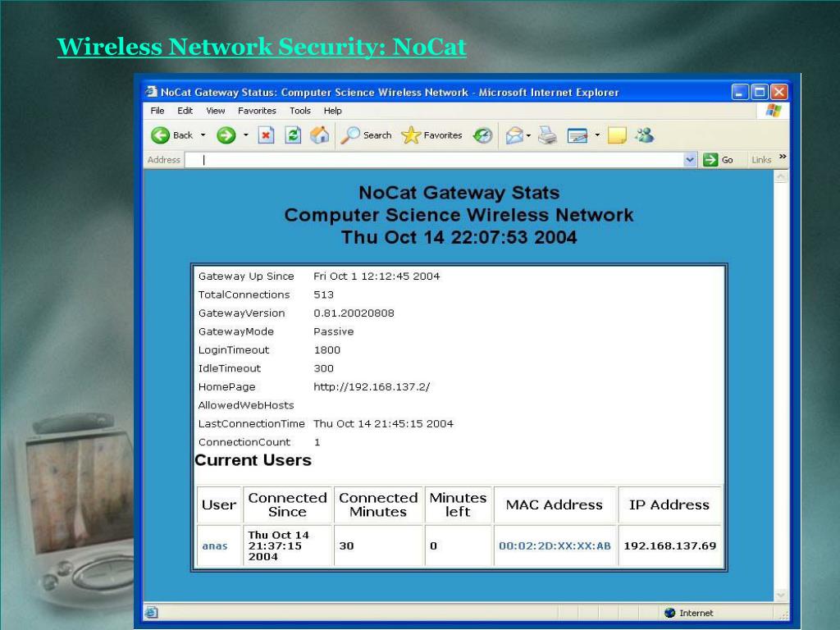Minimize the Internet Explorer window
The width and height of the screenshot is (840, 630).
[740, 92]
